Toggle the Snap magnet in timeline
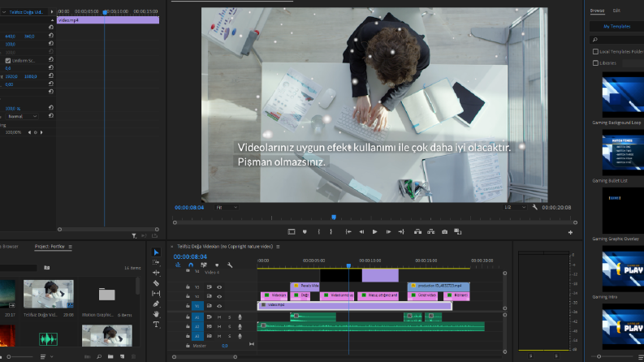This screenshot has height=362, width=644. pyautogui.click(x=191, y=265)
